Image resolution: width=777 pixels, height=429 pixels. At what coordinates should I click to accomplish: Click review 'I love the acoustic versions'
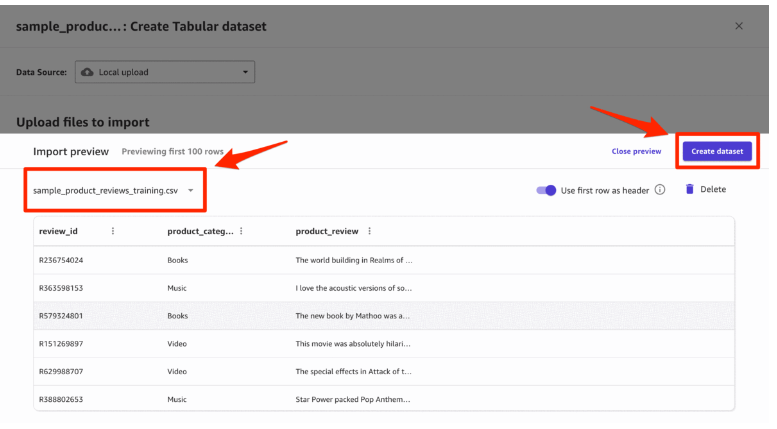(353, 288)
